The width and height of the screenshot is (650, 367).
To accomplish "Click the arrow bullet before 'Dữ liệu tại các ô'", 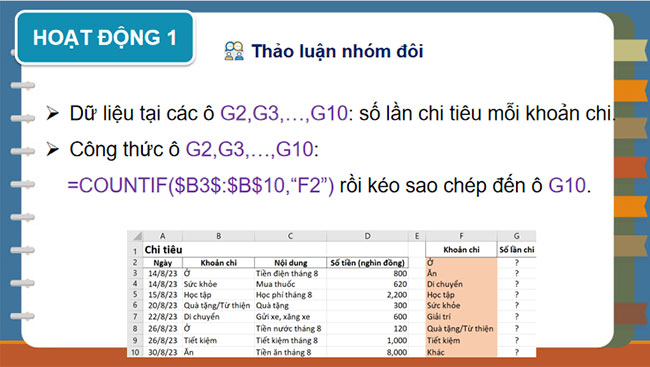I will pyautogui.click(x=53, y=113).
